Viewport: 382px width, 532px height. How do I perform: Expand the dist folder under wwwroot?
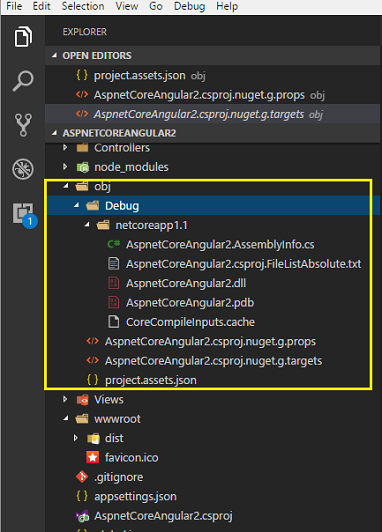coord(76,438)
